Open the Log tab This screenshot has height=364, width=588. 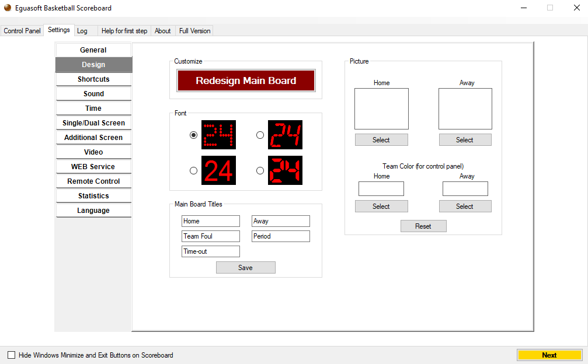85,31
